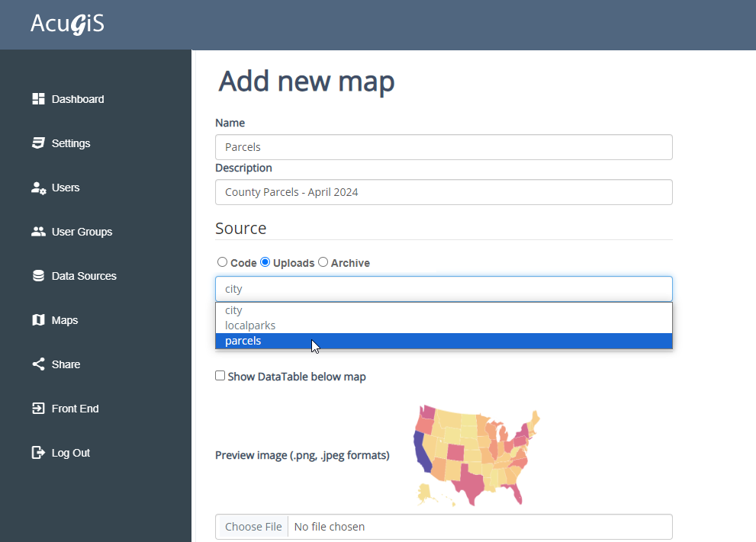Select the Uploads source radio button
This screenshot has height=542, width=756.
pyautogui.click(x=265, y=262)
